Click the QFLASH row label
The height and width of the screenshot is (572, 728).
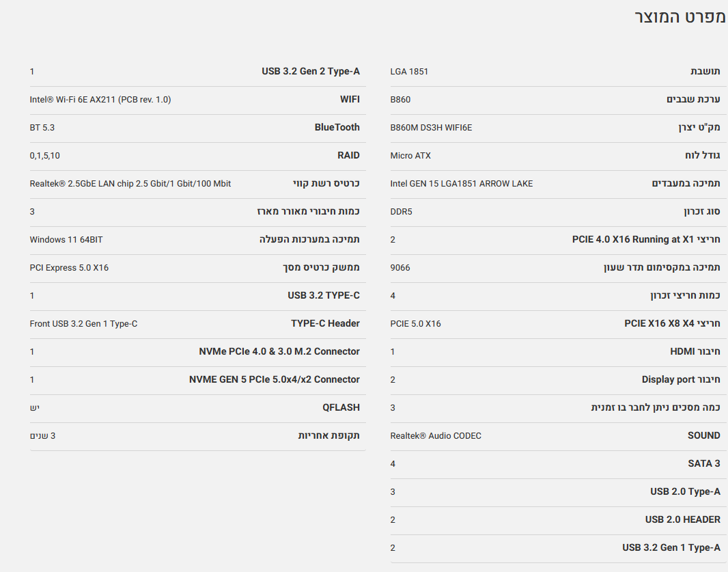(x=341, y=408)
